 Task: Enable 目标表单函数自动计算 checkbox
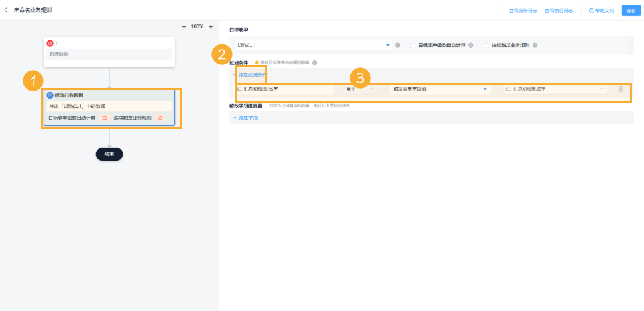pos(413,45)
